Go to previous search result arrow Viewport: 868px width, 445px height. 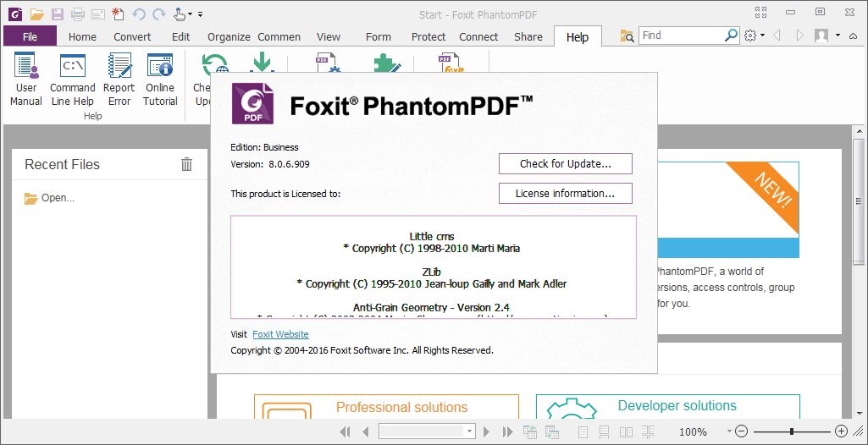coord(777,36)
